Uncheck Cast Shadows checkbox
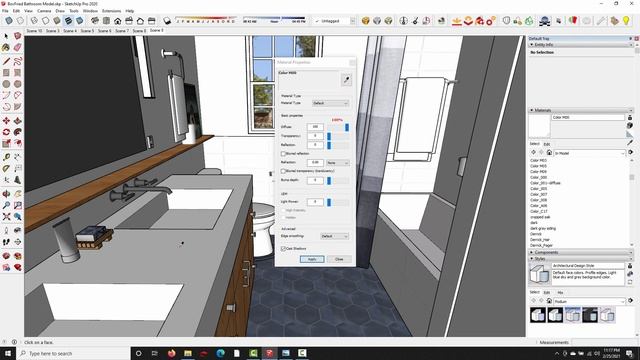Screen dimensions: 640x360 (x=283, y=248)
